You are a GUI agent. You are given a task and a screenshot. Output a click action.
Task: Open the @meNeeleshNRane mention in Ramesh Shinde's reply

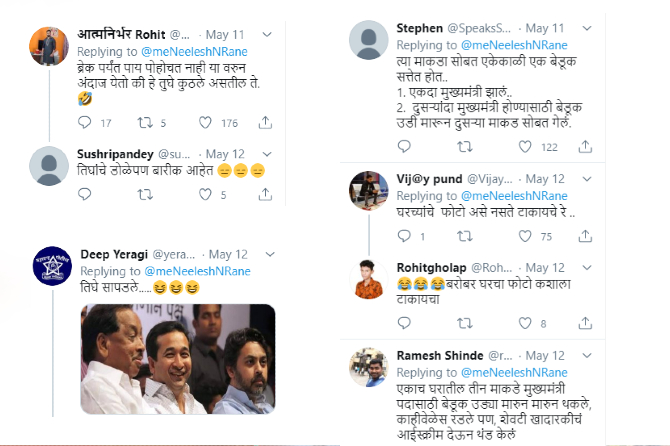pyautogui.click(x=514, y=373)
